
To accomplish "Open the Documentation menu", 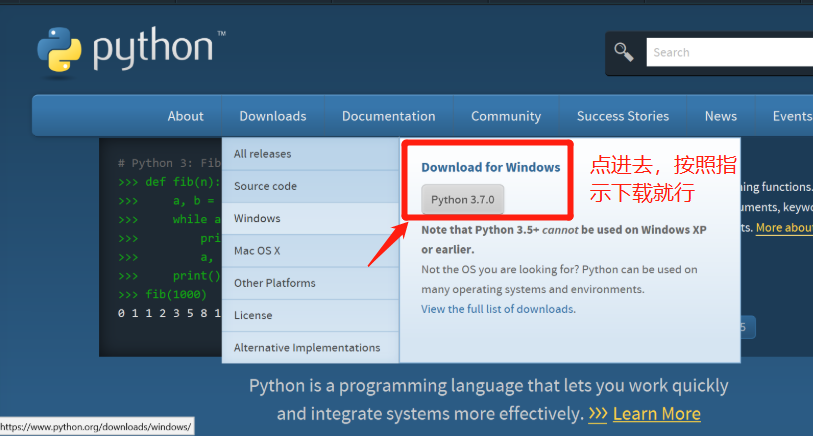I will (388, 116).
